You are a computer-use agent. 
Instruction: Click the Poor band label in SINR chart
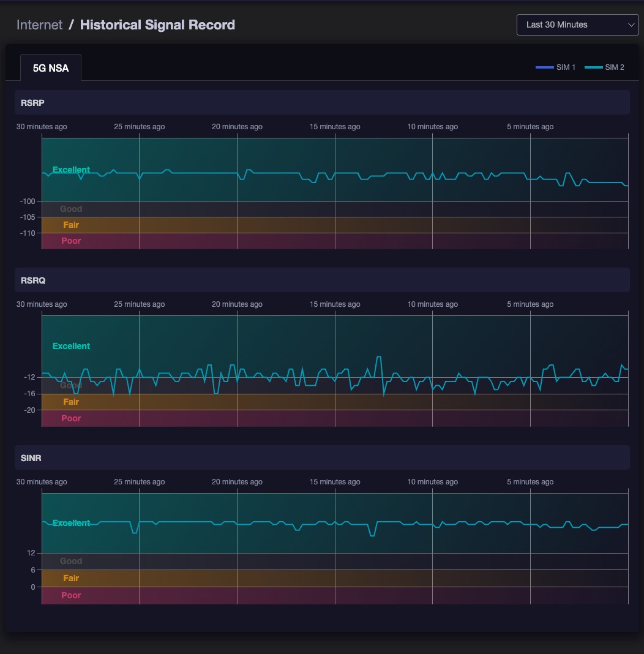click(71, 595)
